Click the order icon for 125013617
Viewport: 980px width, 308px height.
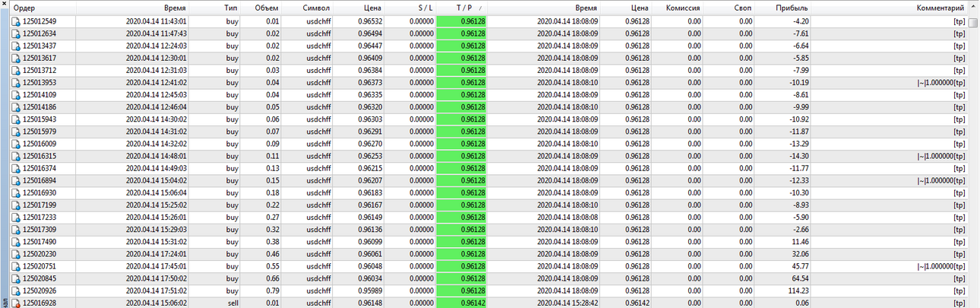click(x=16, y=58)
